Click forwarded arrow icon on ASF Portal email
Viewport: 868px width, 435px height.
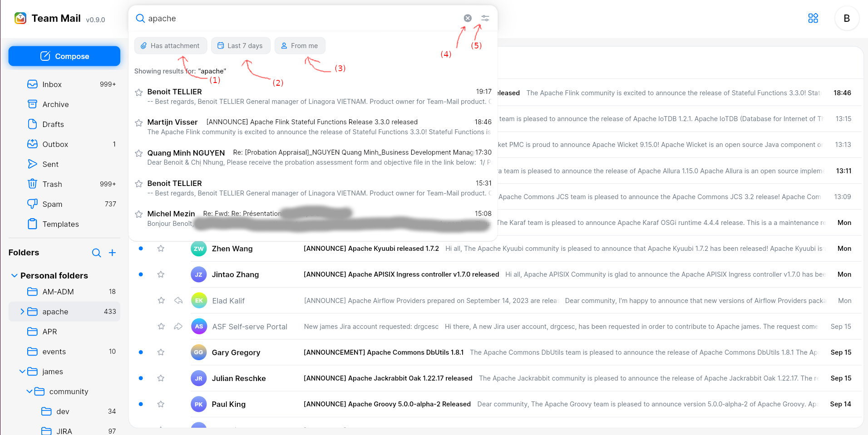pos(178,326)
